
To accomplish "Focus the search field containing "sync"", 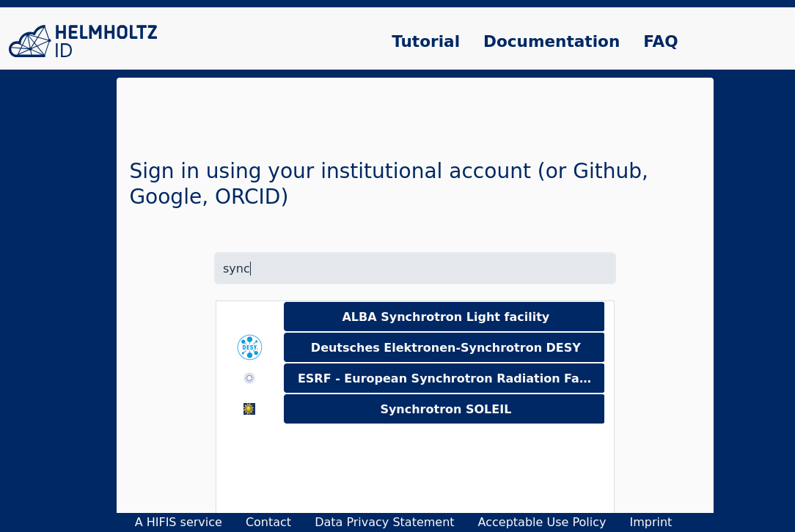I will coord(414,268).
